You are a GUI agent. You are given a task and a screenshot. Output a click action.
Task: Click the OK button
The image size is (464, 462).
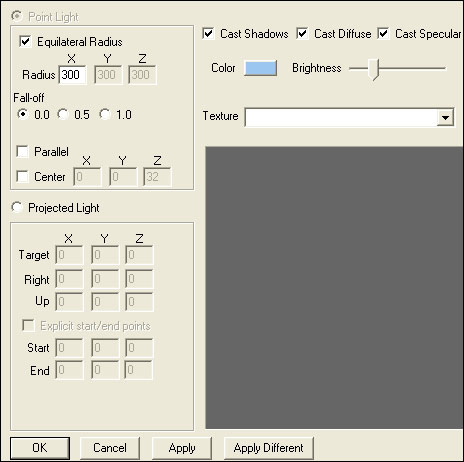click(40, 448)
